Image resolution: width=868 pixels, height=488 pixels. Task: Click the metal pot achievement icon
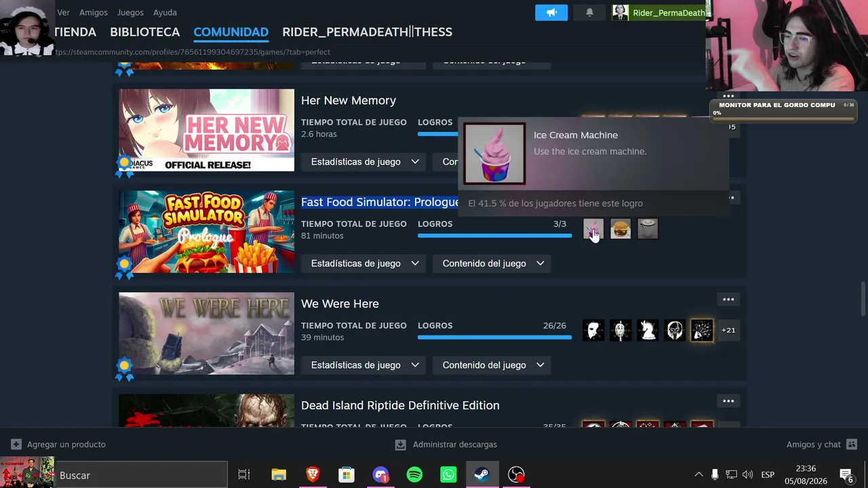[648, 229]
